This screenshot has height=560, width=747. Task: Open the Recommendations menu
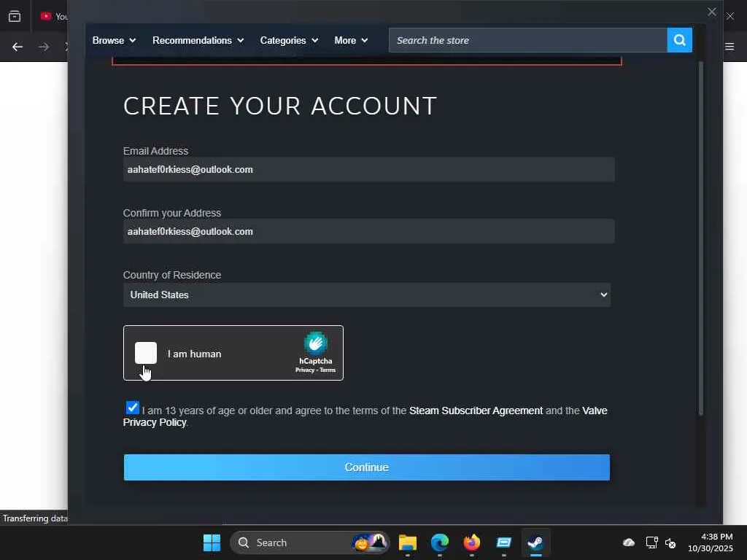tap(198, 41)
